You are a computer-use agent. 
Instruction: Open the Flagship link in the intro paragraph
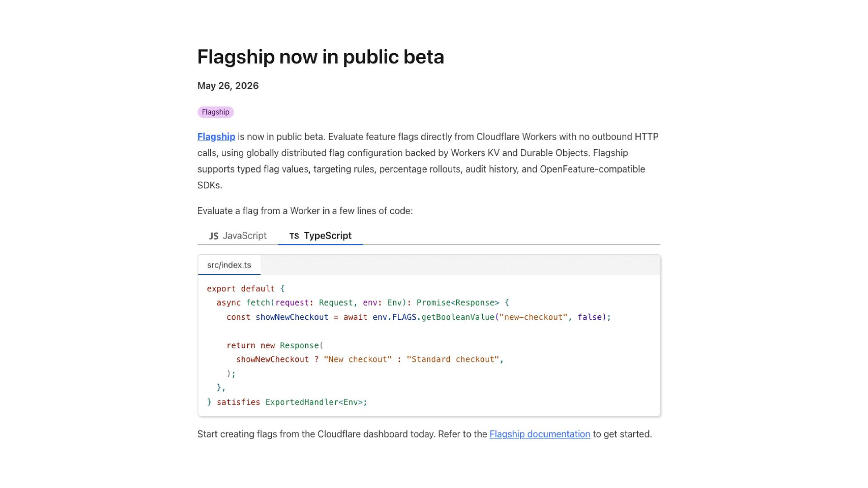click(x=216, y=136)
